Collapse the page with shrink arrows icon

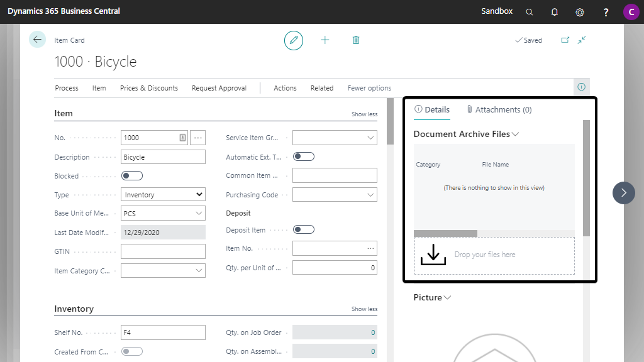coord(582,40)
